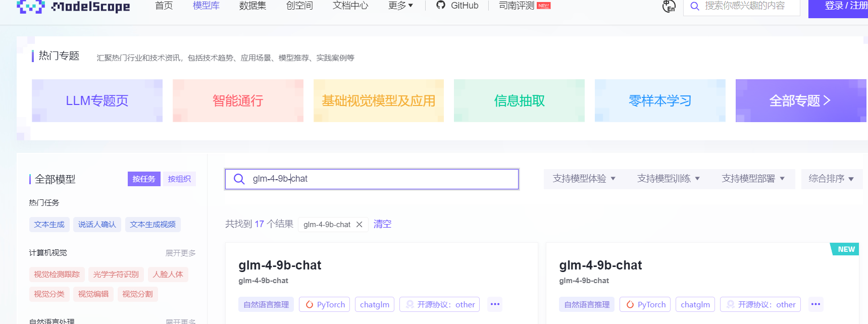Select the 光学字符识别 task tag

116,275
